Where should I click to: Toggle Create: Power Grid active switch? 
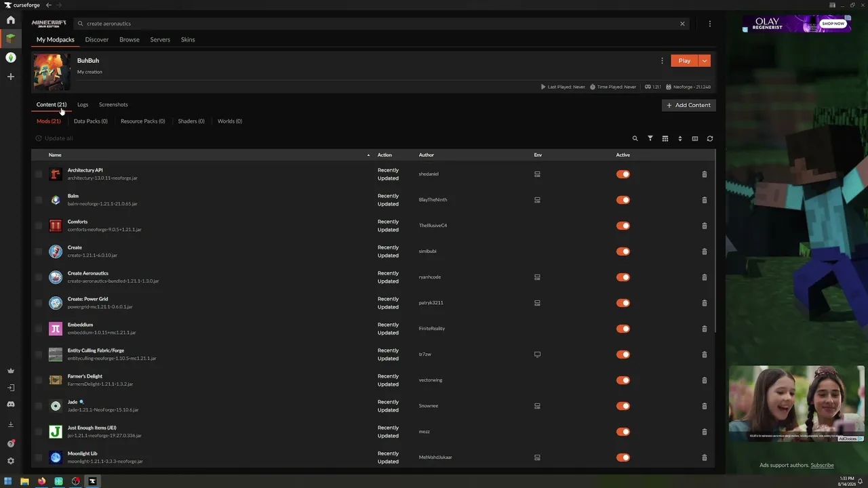[623, 303]
